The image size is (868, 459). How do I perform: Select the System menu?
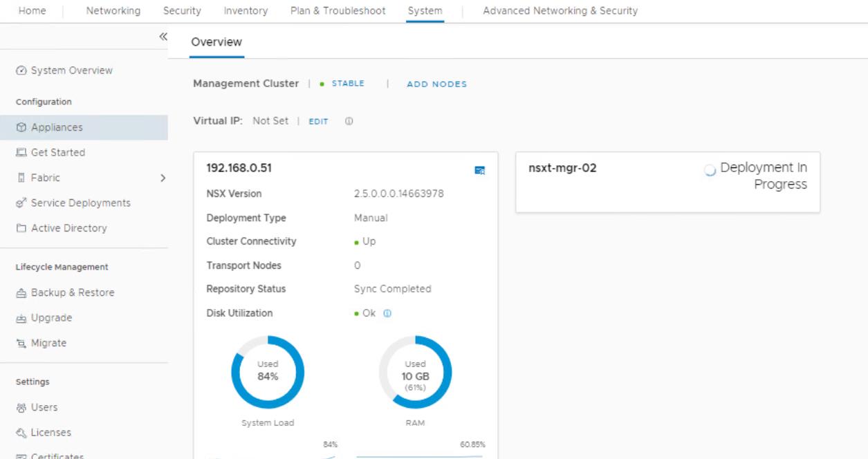(425, 11)
